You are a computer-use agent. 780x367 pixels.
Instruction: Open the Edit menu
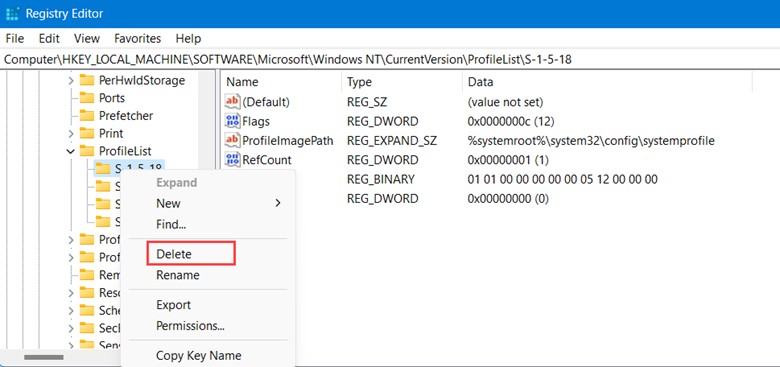[x=49, y=38]
